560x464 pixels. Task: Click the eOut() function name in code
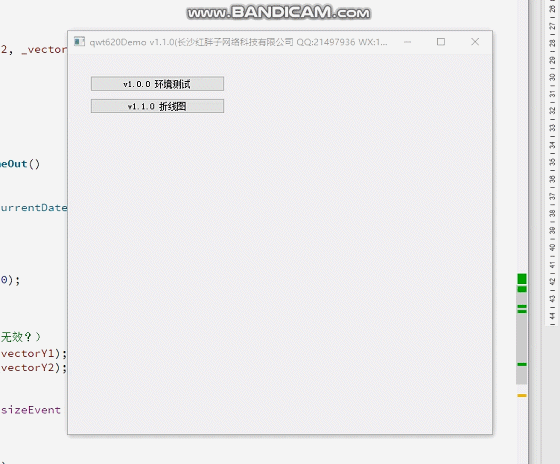click(20, 164)
